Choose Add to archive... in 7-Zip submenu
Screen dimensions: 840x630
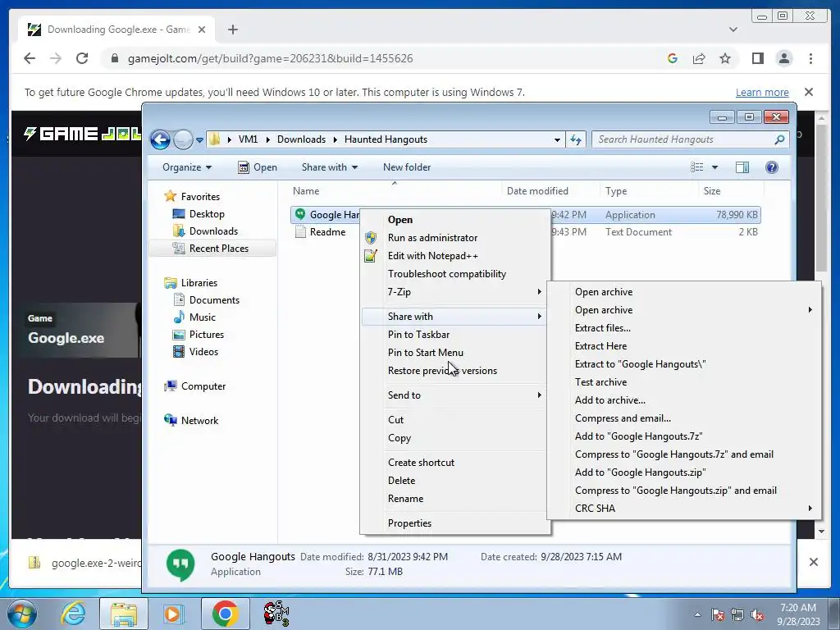click(684, 400)
